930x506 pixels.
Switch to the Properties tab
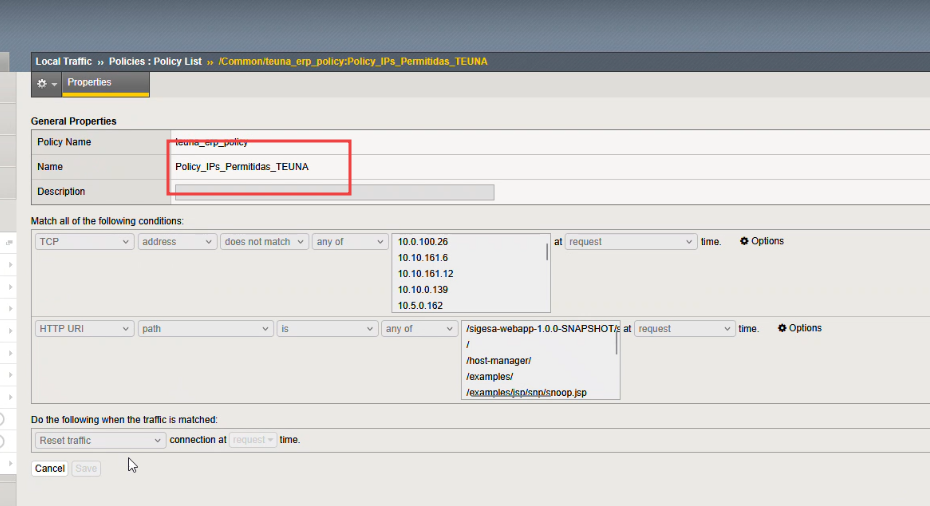tap(90, 83)
